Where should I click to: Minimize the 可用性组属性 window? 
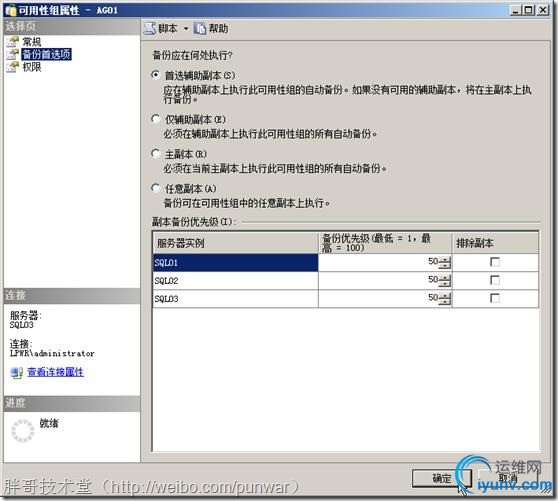click(x=516, y=10)
